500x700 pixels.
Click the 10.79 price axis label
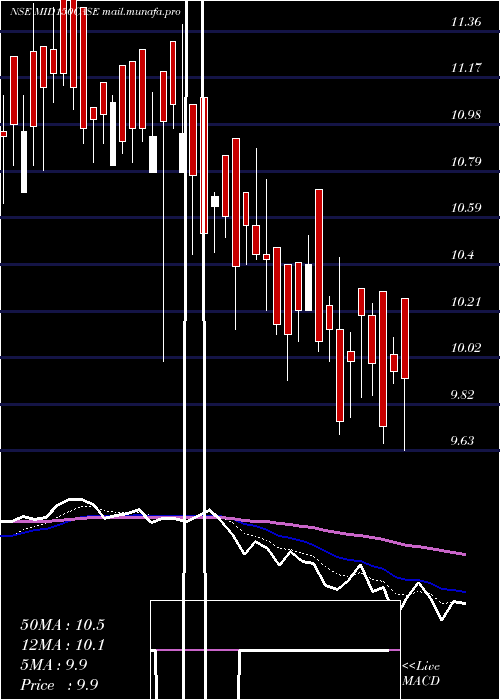tap(466, 161)
